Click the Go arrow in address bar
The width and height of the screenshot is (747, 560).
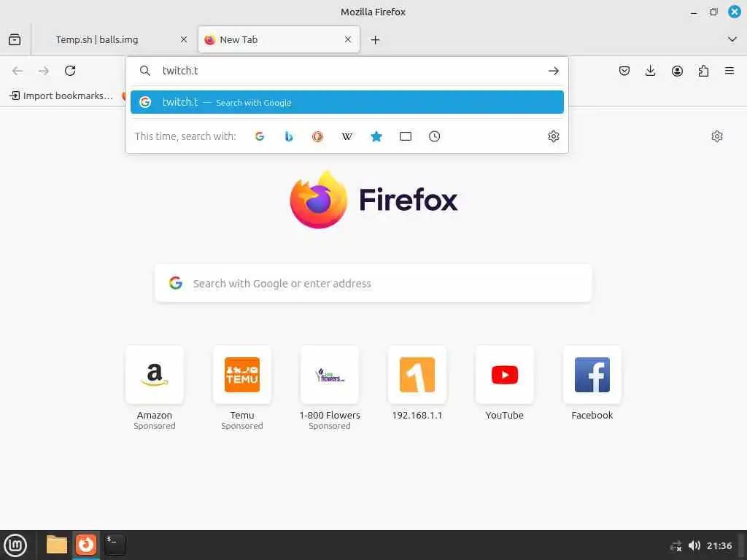[553, 71]
